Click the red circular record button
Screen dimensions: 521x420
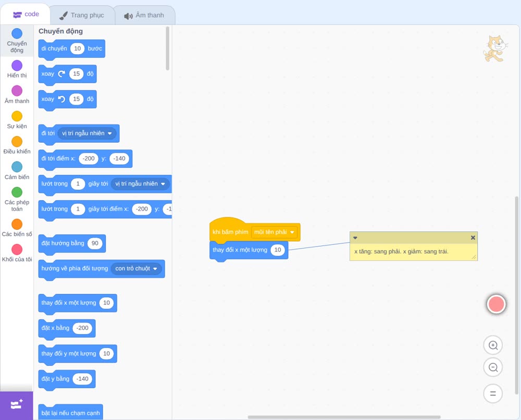496,304
